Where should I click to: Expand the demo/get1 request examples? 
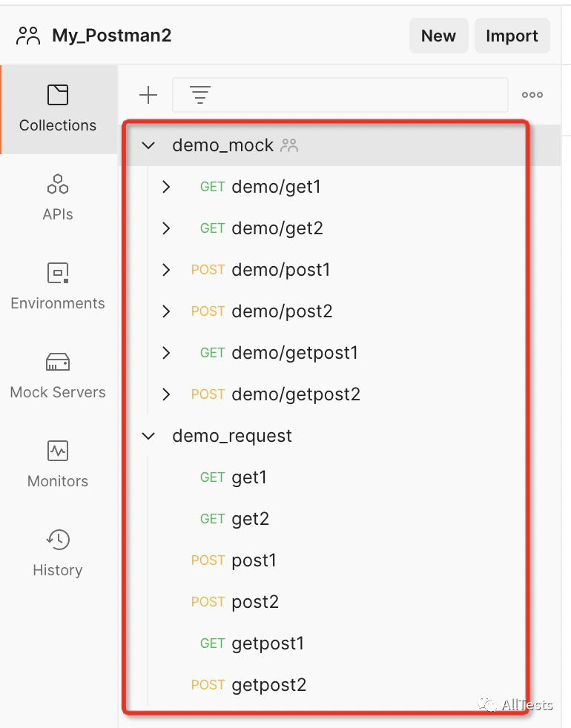point(166,187)
